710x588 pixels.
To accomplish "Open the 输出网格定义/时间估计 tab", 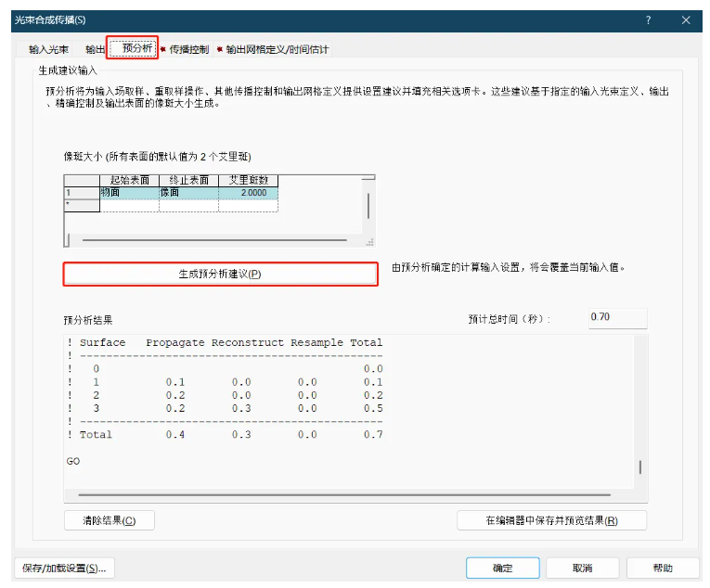I will click(x=277, y=49).
